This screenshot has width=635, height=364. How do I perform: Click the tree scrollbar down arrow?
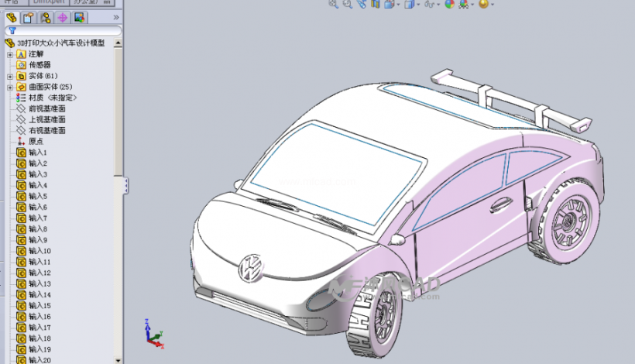tap(118, 360)
